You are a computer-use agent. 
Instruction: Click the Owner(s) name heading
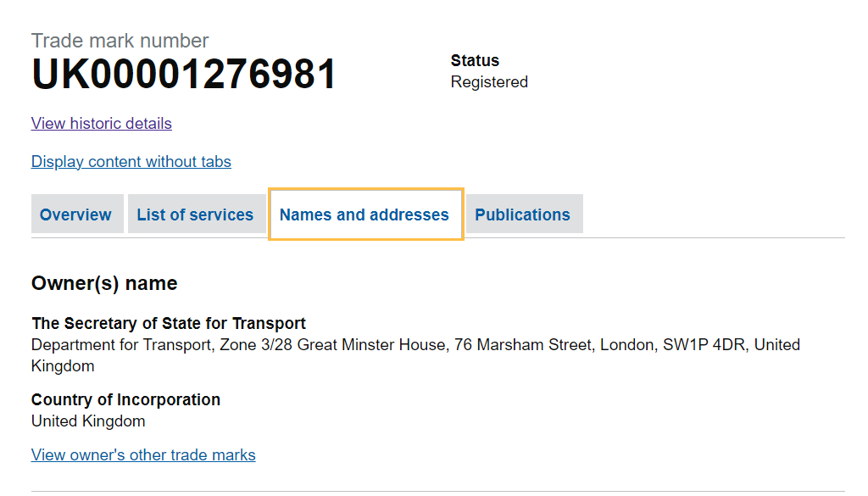point(104,284)
